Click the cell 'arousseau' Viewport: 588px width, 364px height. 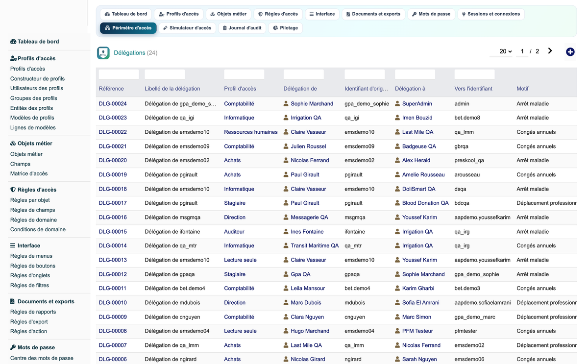coord(467,175)
